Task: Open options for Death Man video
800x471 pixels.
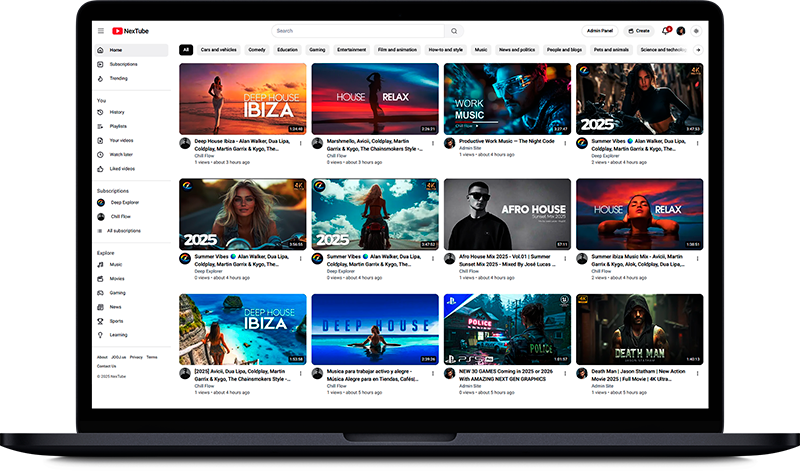Action: tap(697, 374)
